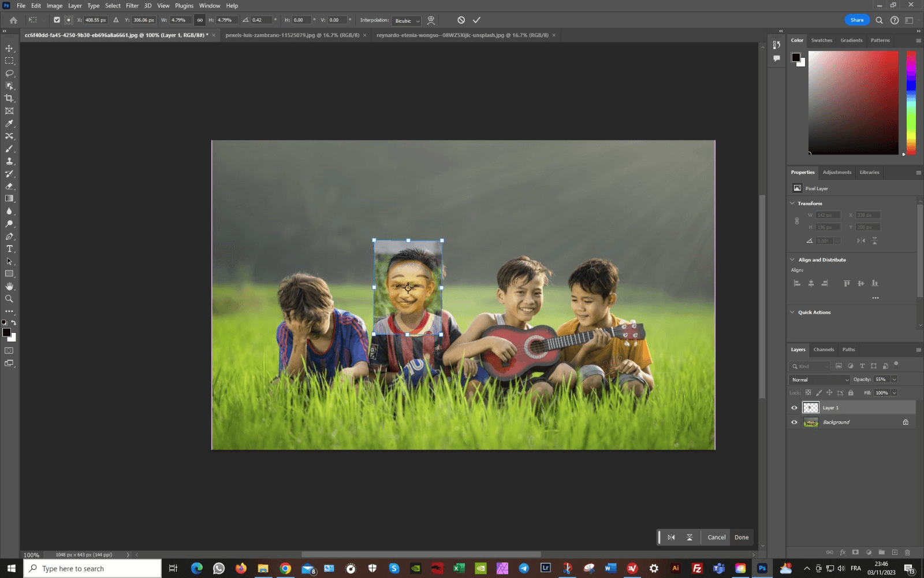924x578 pixels.
Task: Open the Image menu
Action: coord(54,6)
